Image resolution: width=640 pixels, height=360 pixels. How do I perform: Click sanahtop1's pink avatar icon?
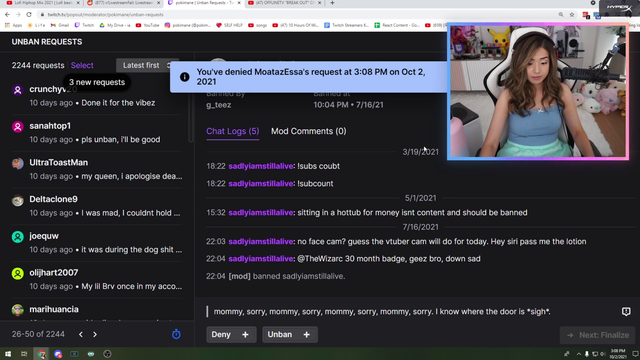18,127
